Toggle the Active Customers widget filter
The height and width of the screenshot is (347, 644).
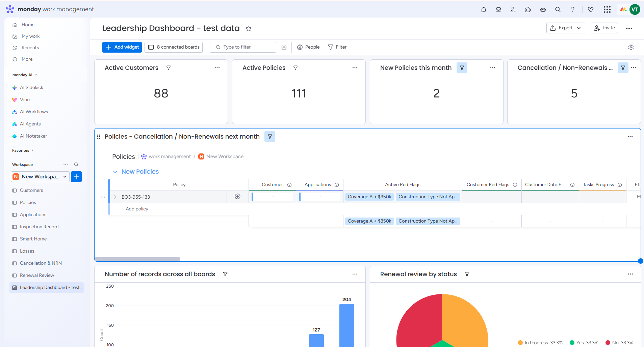[169, 68]
